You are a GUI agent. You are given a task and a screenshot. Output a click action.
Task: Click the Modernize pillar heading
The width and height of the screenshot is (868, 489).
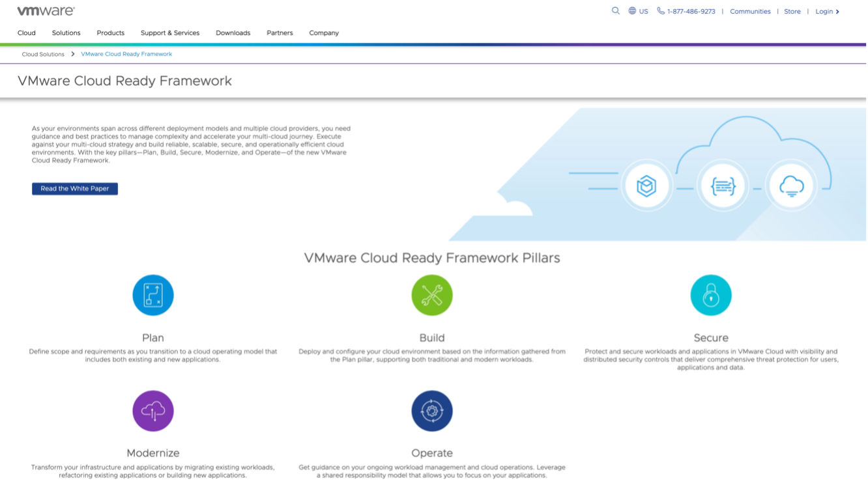coord(153,453)
